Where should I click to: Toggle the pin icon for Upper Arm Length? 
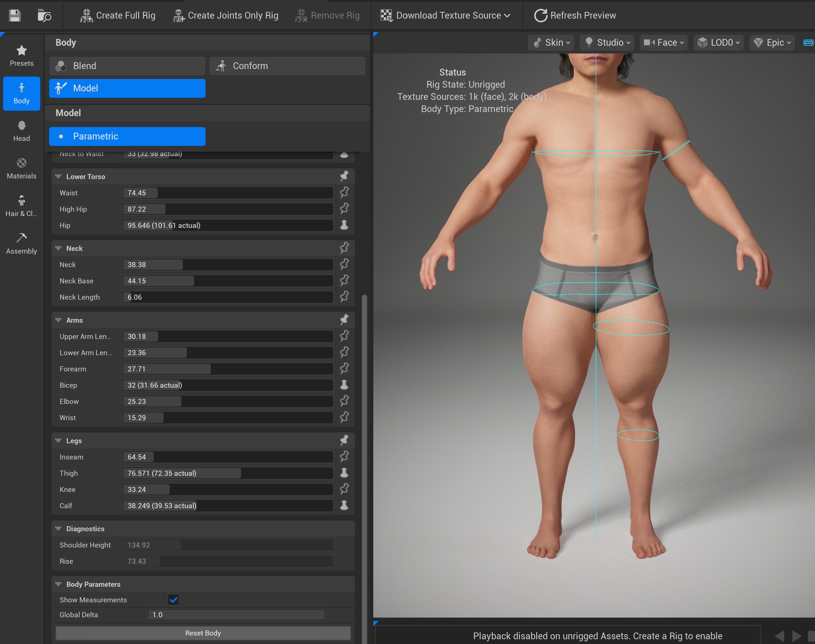[x=344, y=336]
